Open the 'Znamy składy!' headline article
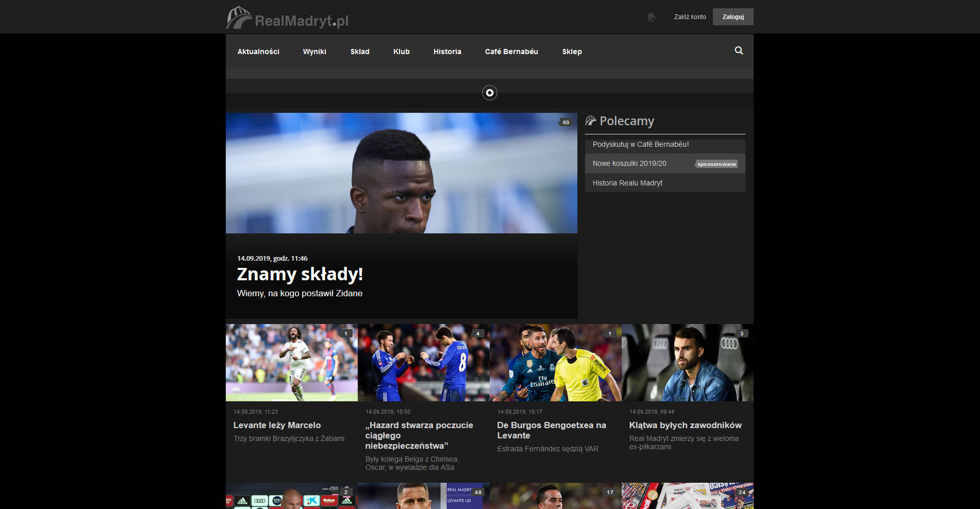Viewport: 980px width, 509px height. click(x=300, y=274)
